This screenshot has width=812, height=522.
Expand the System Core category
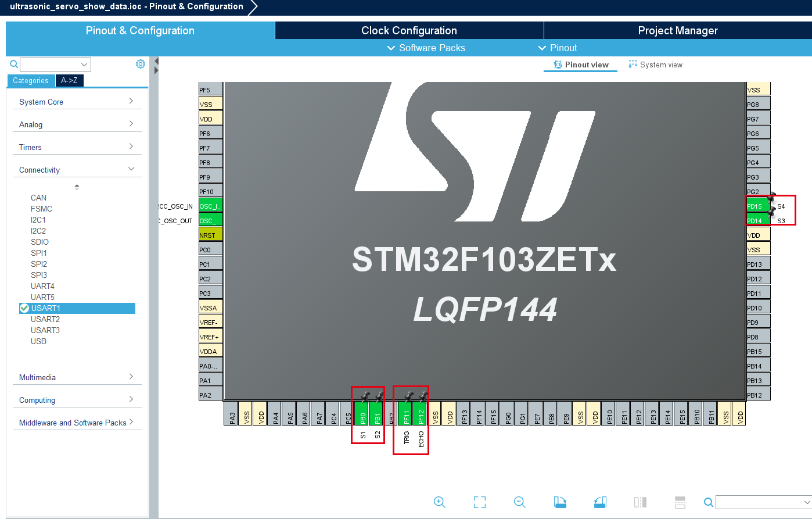tap(77, 102)
